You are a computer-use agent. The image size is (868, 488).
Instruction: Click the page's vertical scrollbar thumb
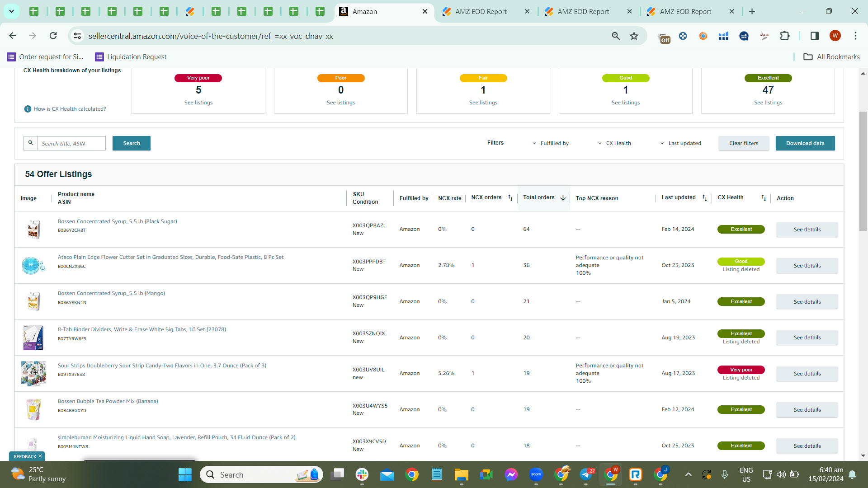point(863,171)
